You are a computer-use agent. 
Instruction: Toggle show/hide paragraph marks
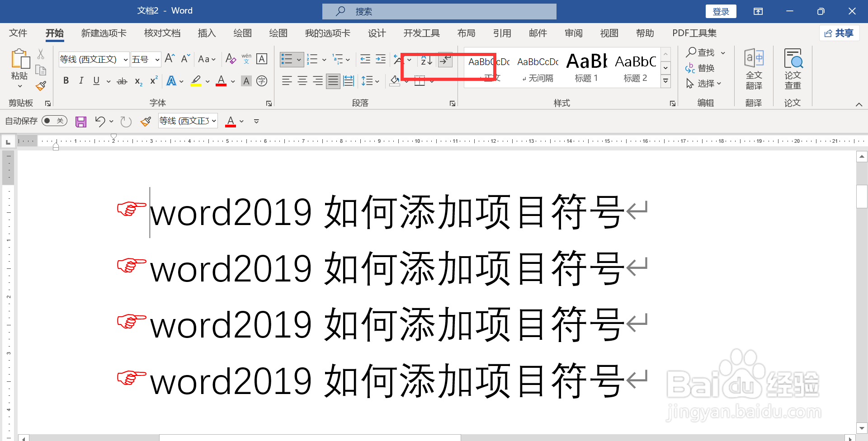(x=445, y=60)
